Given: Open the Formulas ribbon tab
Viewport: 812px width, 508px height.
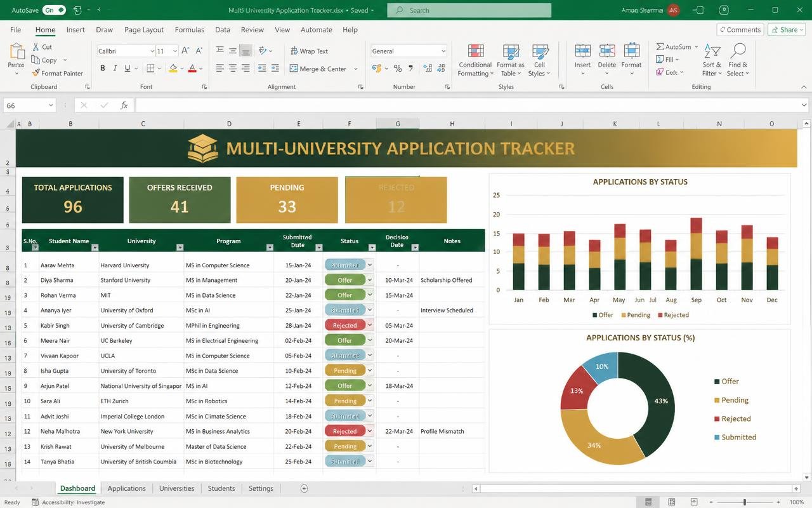Looking at the screenshot, I should coord(190,30).
